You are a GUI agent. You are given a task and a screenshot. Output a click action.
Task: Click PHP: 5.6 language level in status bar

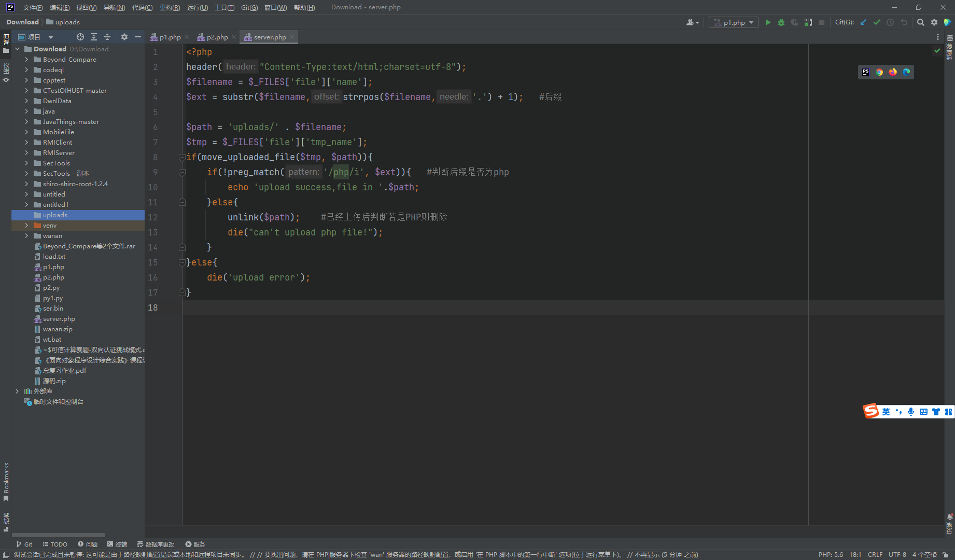(831, 554)
